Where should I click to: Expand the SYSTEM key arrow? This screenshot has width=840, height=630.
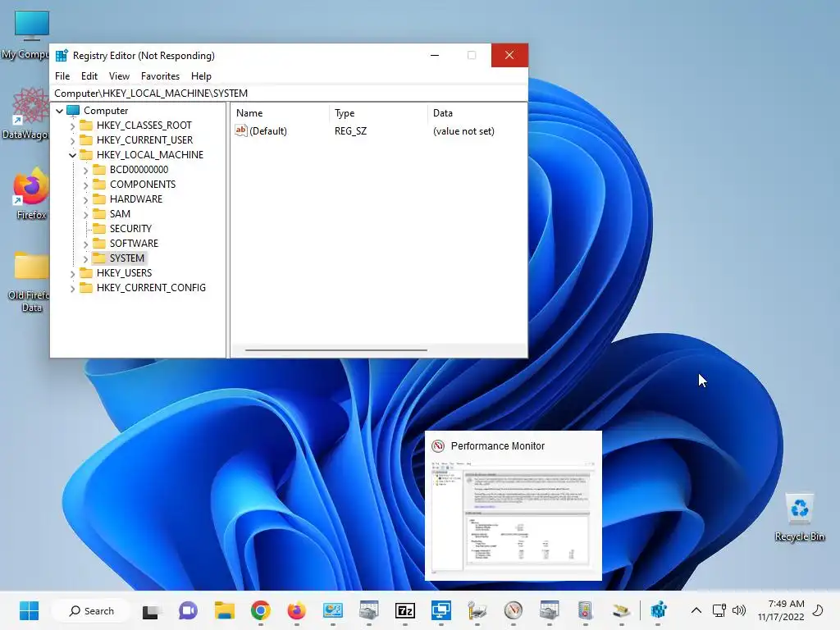85,258
